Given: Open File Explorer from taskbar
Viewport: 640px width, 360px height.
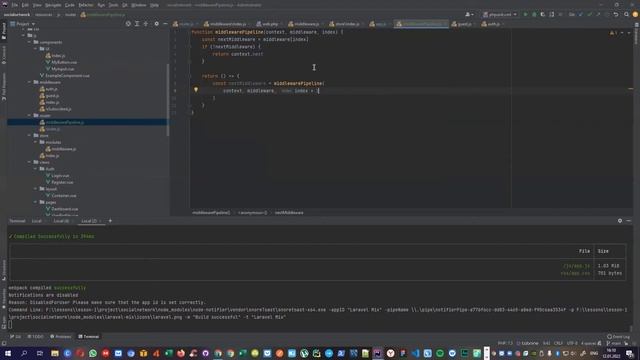Looking at the screenshot, I should pyautogui.click(x=55, y=353).
